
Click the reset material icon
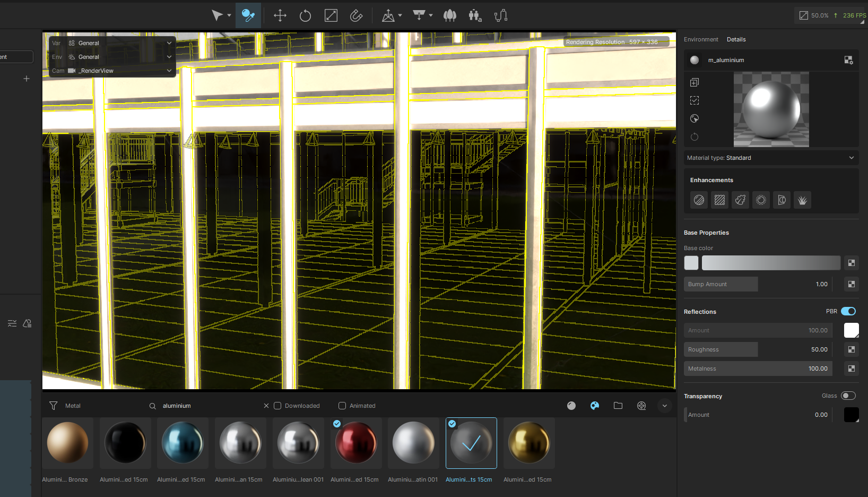tap(695, 136)
